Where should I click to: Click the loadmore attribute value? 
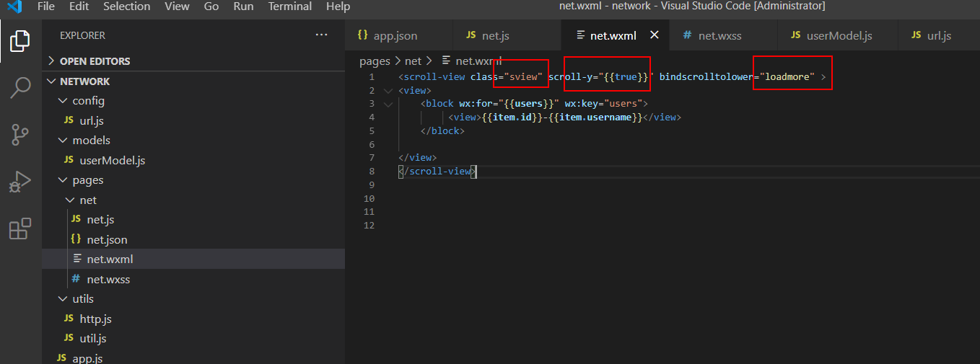point(787,76)
